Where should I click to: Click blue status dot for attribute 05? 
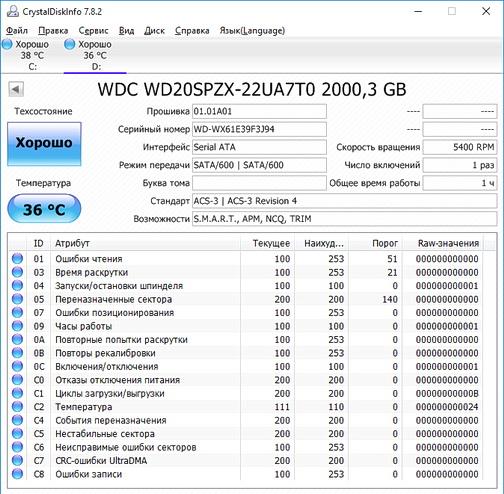point(17,299)
